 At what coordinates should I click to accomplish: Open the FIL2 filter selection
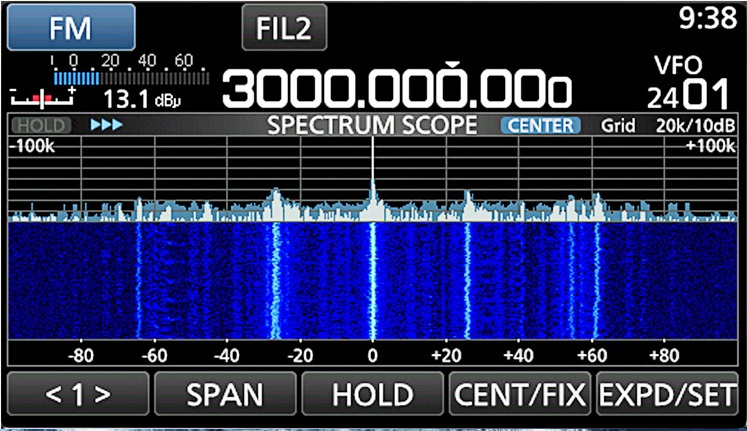coord(284,27)
